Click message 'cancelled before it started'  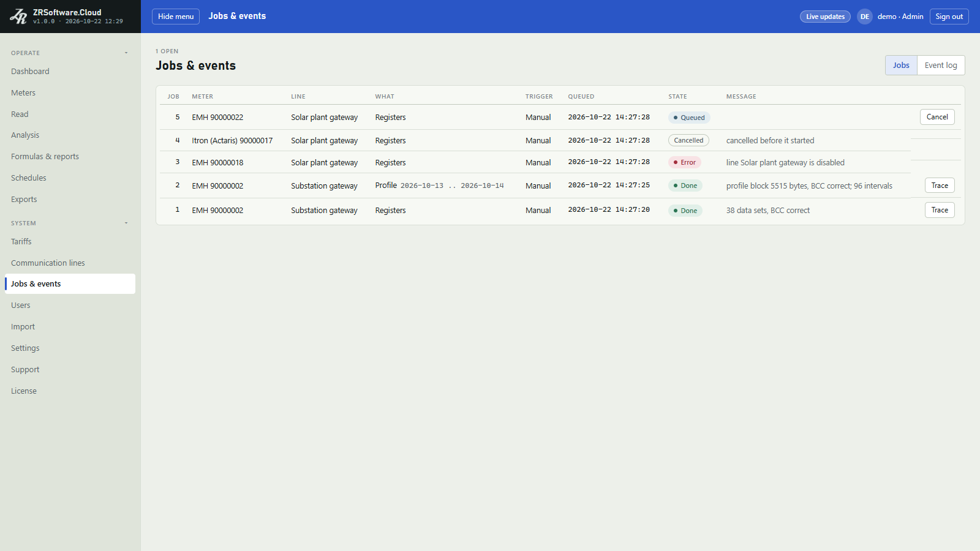coord(770,141)
